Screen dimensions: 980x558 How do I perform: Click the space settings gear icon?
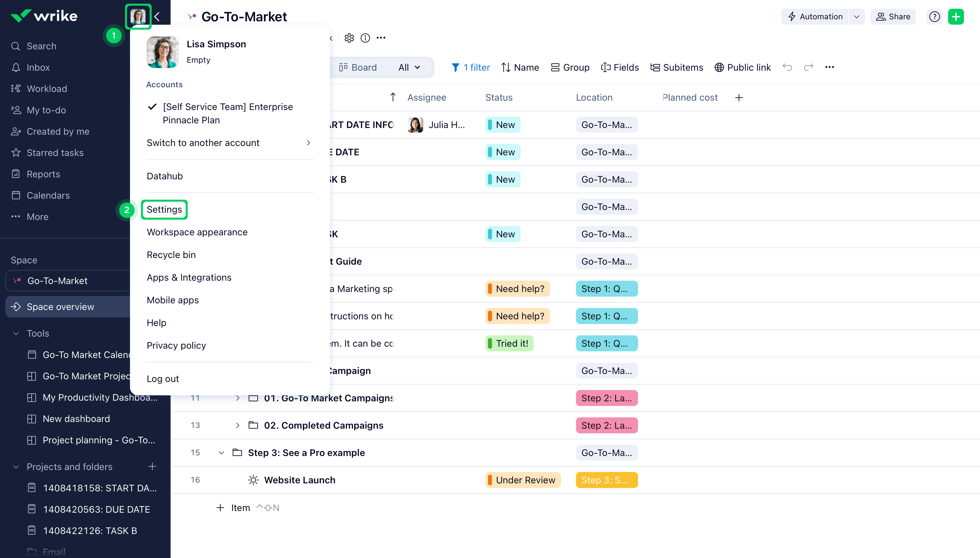tap(349, 38)
